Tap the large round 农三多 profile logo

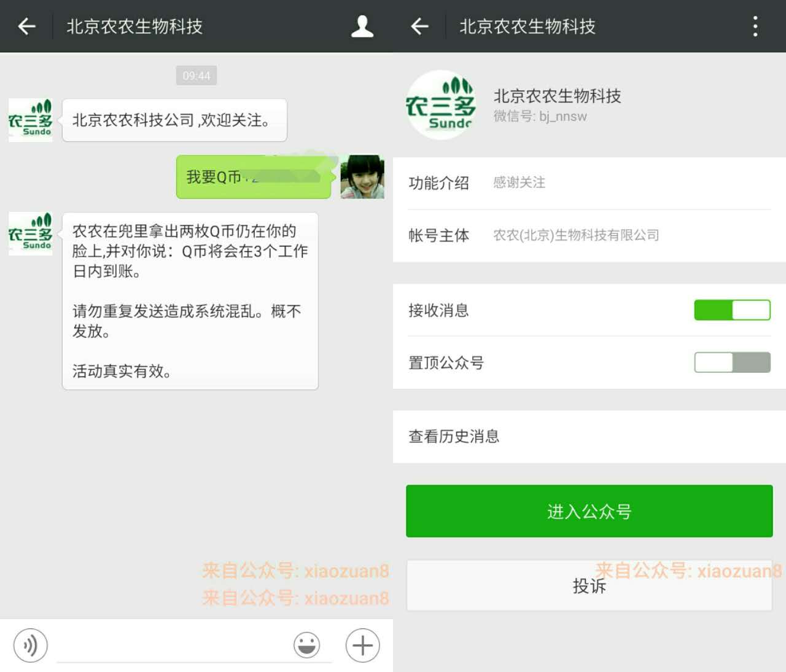tap(441, 105)
